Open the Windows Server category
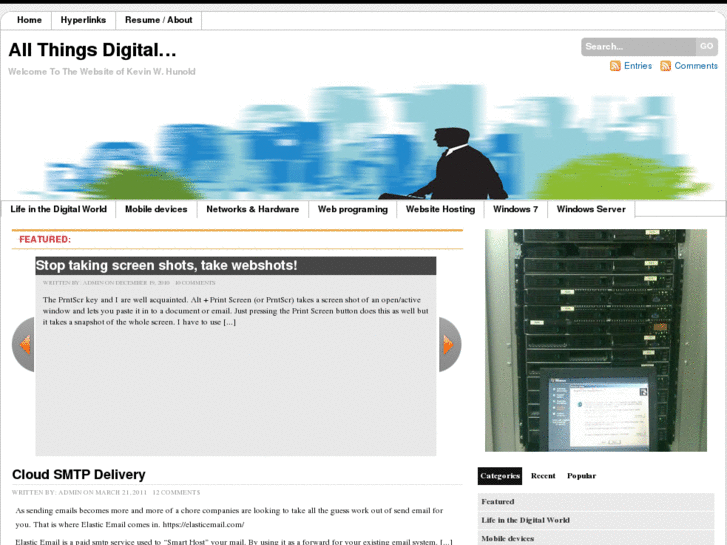727x545 pixels. coord(591,209)
